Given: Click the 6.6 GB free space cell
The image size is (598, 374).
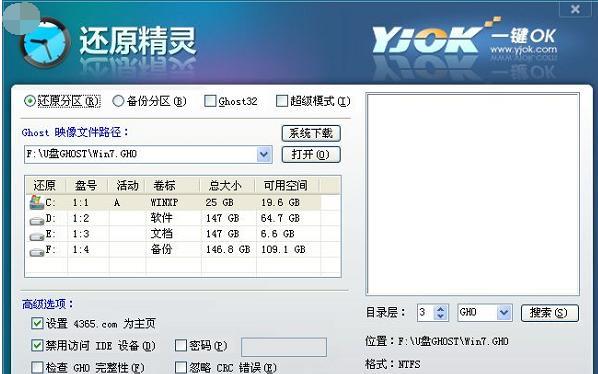Looking at the screenshot, I should point(278,234).
